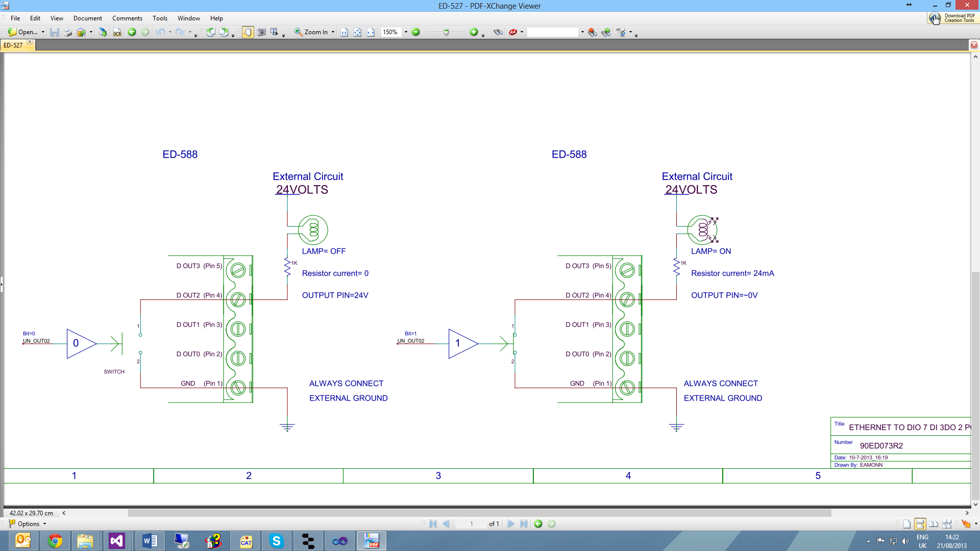Switch to the ED-527 document tab

click(x=15, y=45)
